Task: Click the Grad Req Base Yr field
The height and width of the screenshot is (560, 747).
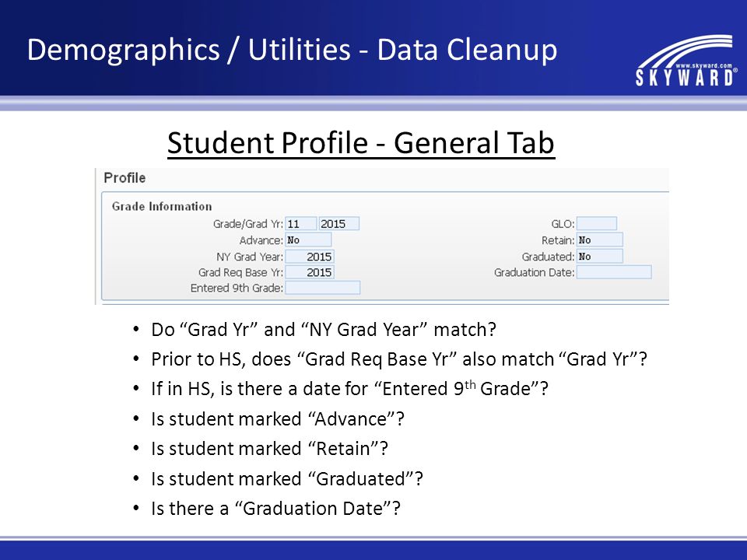Action: pyautogui.click(x=310, y=272)
